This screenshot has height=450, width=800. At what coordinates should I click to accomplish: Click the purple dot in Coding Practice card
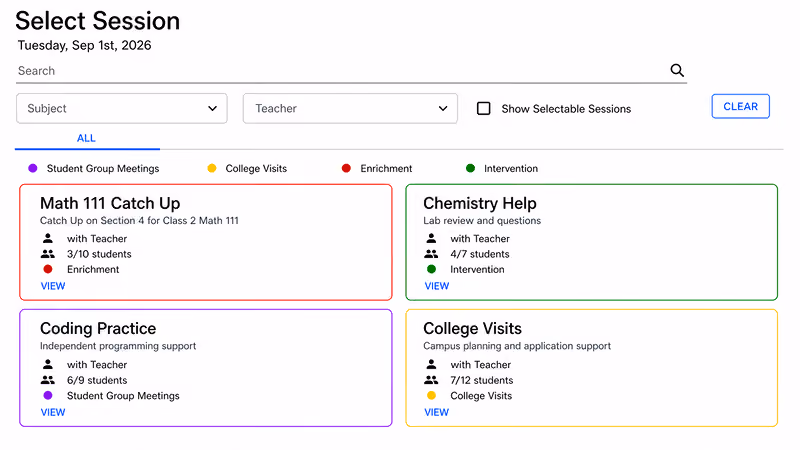click(x=48, y=395)
